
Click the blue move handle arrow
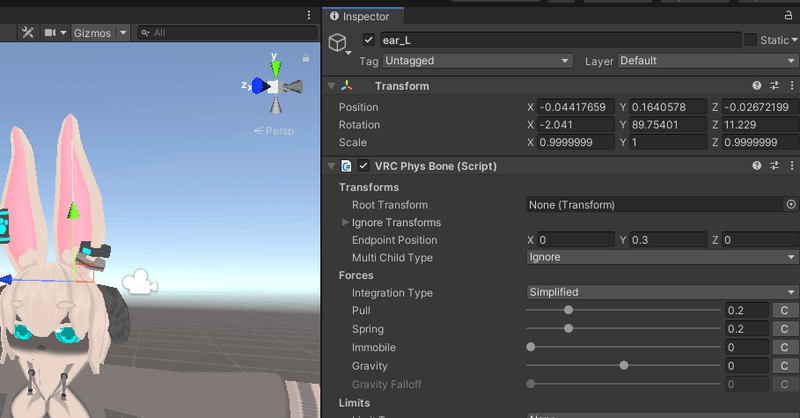pyautogui.click(x=6, y=280)
